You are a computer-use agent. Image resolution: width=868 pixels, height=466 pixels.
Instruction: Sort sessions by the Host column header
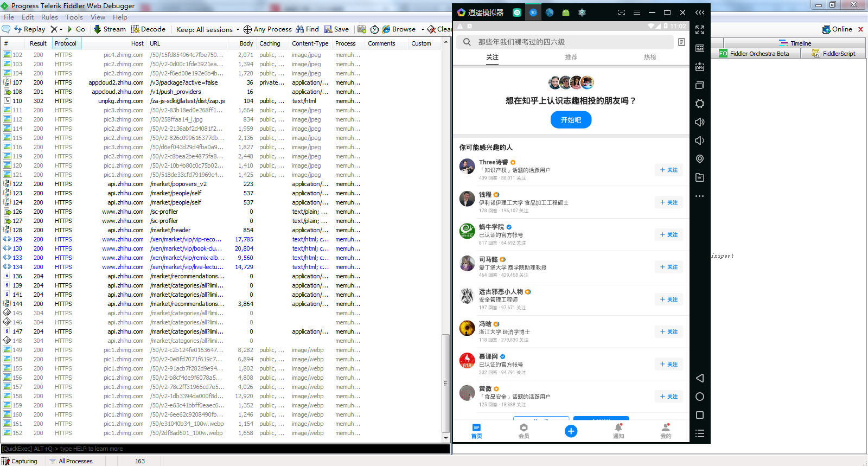(x=114, y=43)
